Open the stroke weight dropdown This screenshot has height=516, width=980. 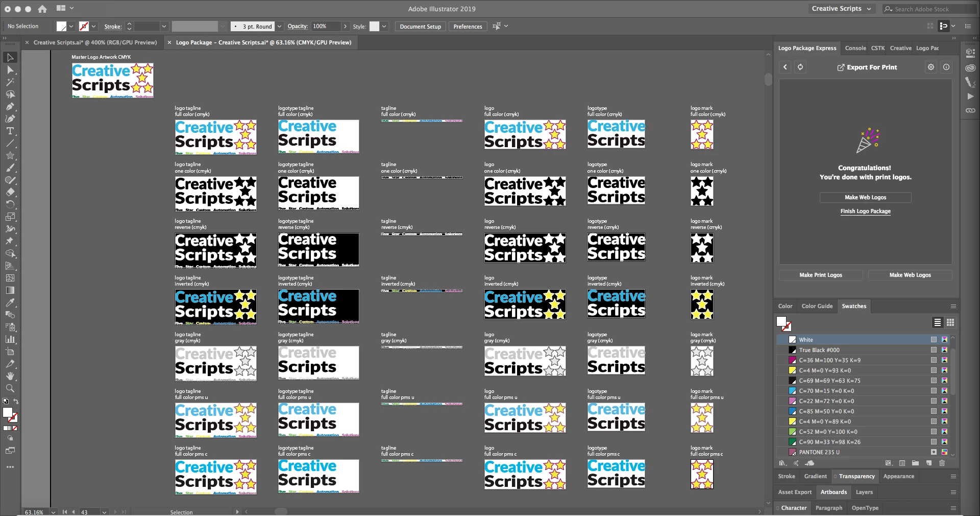[164, 27]
